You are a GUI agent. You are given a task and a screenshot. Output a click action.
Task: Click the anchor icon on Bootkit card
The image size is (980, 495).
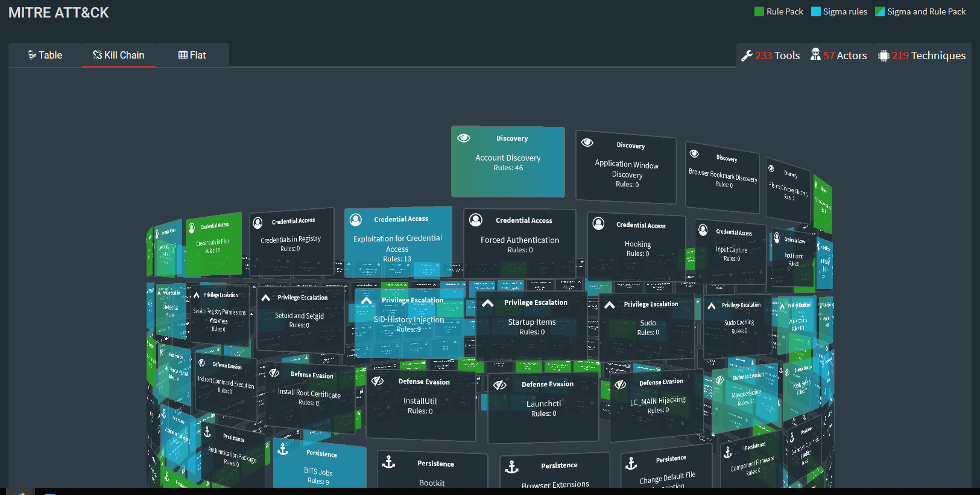389,462
